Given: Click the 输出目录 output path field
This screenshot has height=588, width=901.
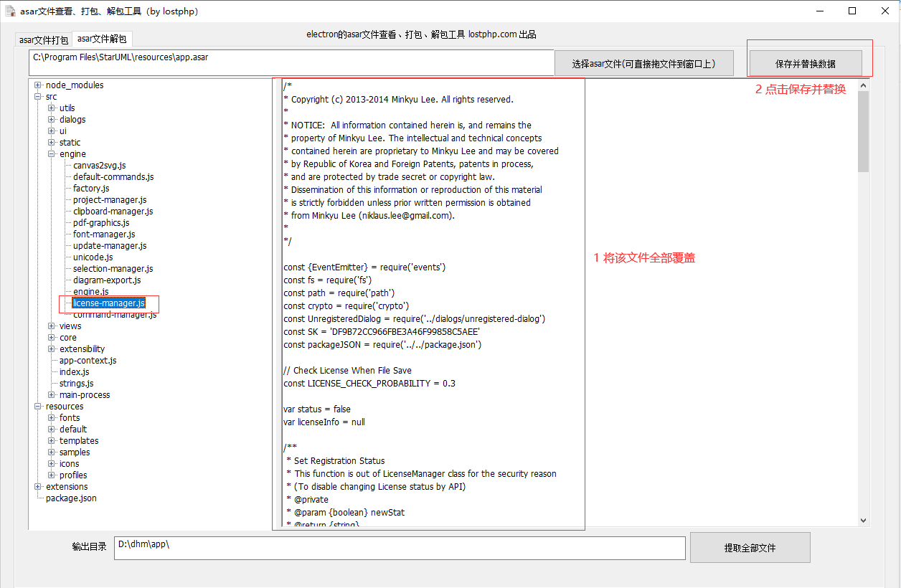Looking at the screenshot, I should [400, 548].
